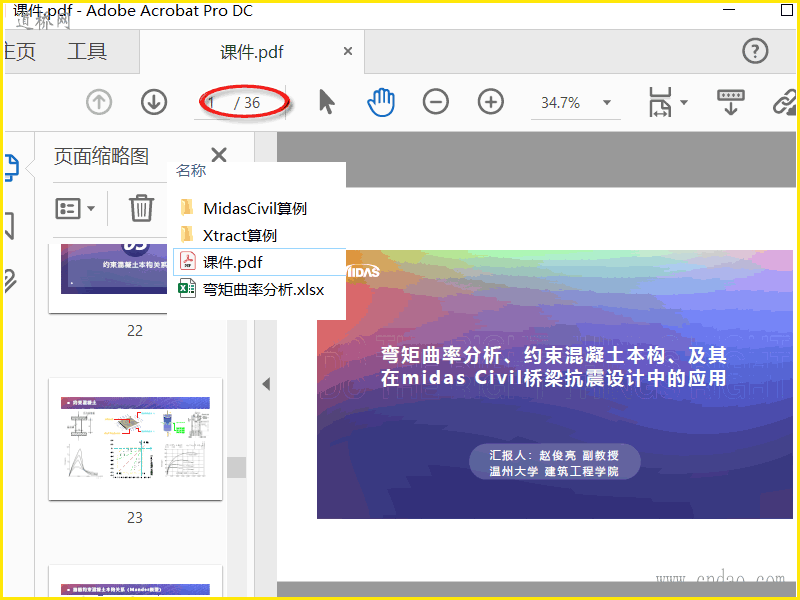Activate the hand pan tool
Screen dimensions: 800x600
[x=381, y=102]
